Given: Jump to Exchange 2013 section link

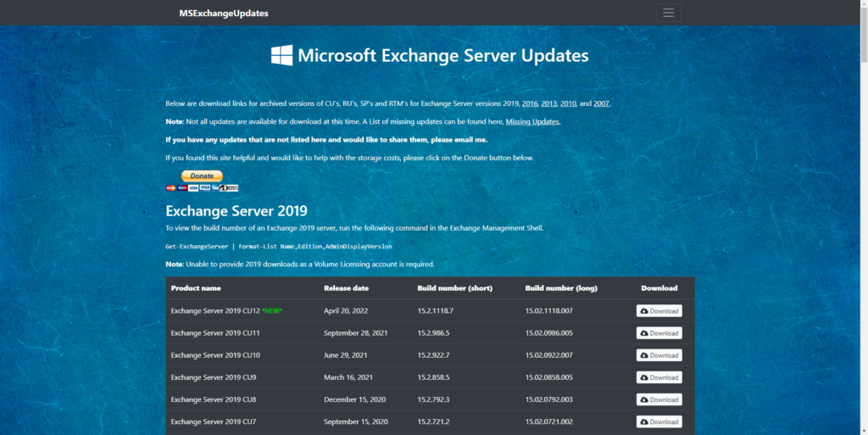Looking at the screenshot, I should point(549,103).
